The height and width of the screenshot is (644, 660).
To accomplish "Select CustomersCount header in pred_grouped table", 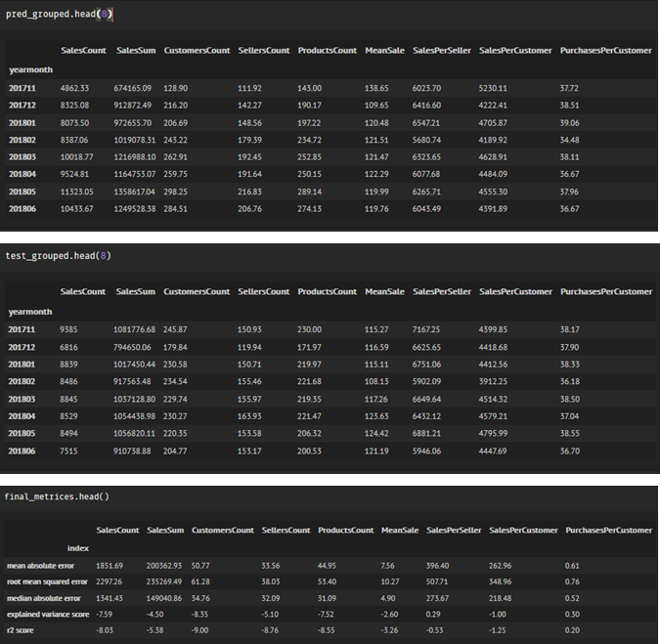I will tap(197, 51).
